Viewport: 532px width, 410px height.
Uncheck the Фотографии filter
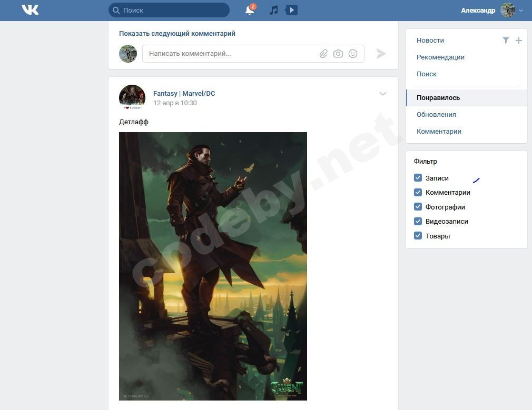point(418,206)
